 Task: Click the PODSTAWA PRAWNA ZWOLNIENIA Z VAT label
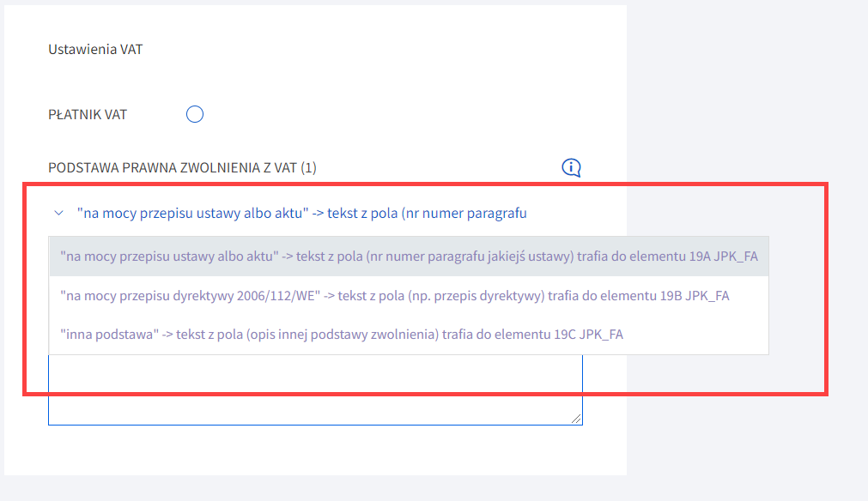[182, 168]
